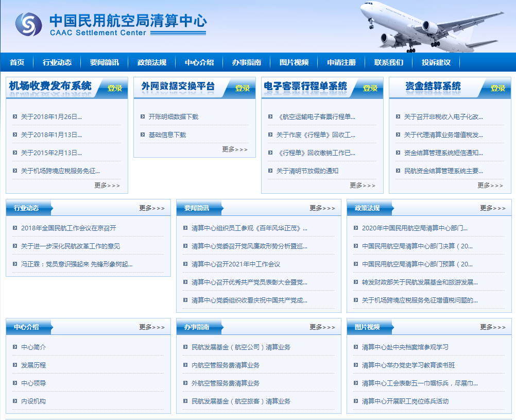This screenshot has height=420, width=516.
Task: Open 内航空管服务费清算业务
Action: [226, 365]
